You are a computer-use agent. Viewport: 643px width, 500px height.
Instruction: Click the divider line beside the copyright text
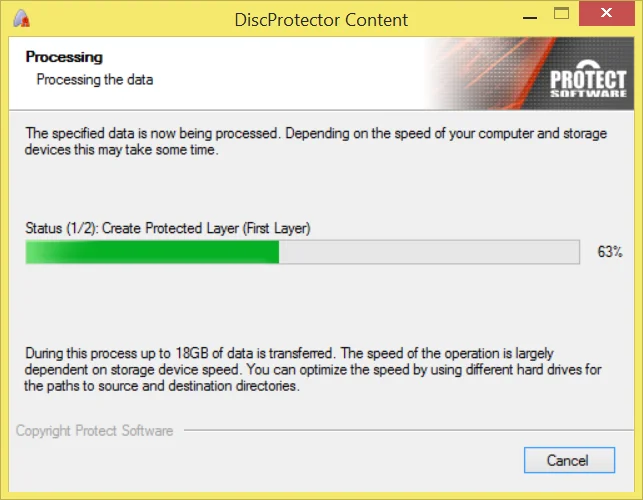pyautogui.click(x=400, y=432)
